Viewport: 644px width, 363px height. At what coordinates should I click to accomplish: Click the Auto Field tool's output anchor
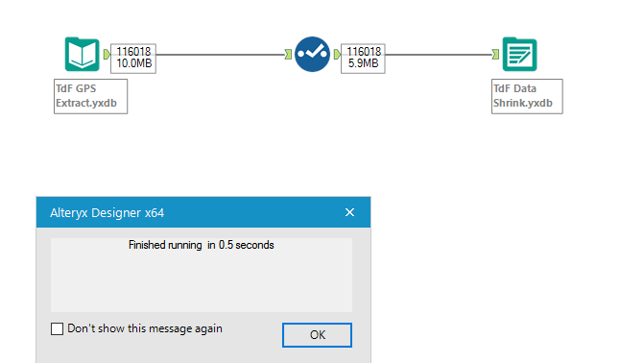click(x=337, y=55)
